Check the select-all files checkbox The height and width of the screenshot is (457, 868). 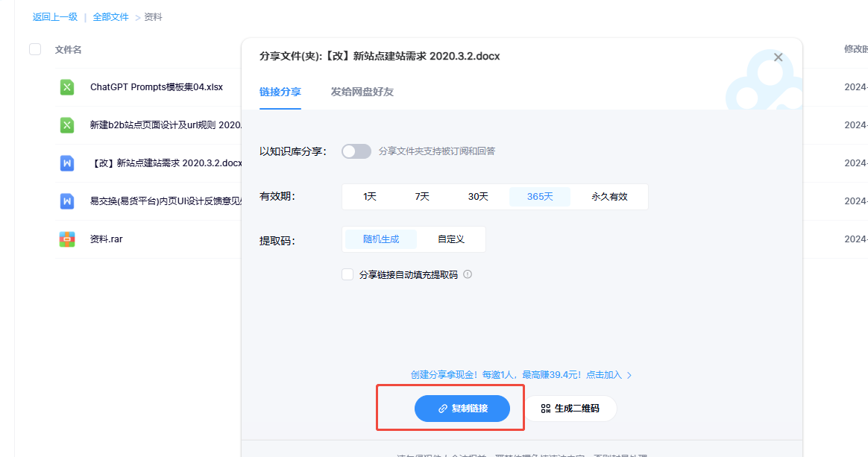35,49
